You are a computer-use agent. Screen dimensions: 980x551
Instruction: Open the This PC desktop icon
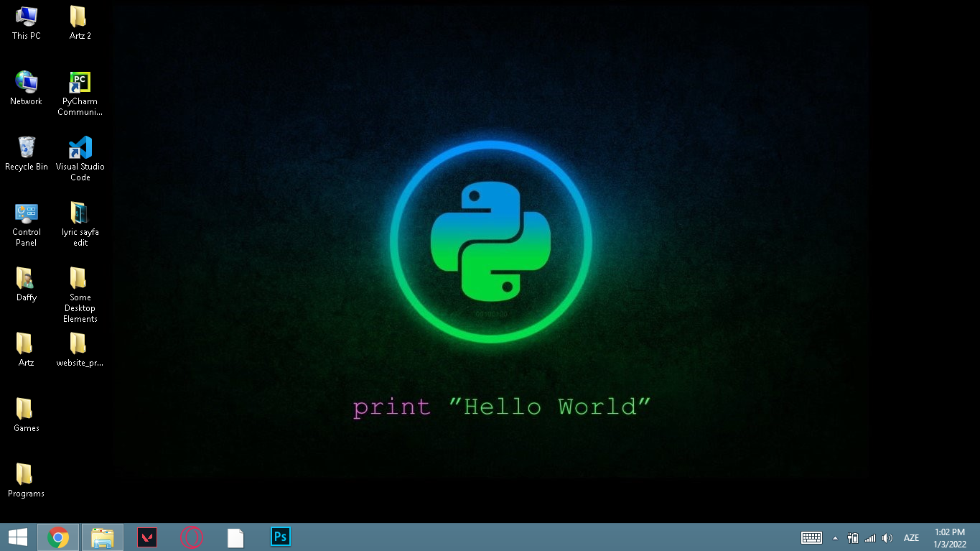point(27,23)
